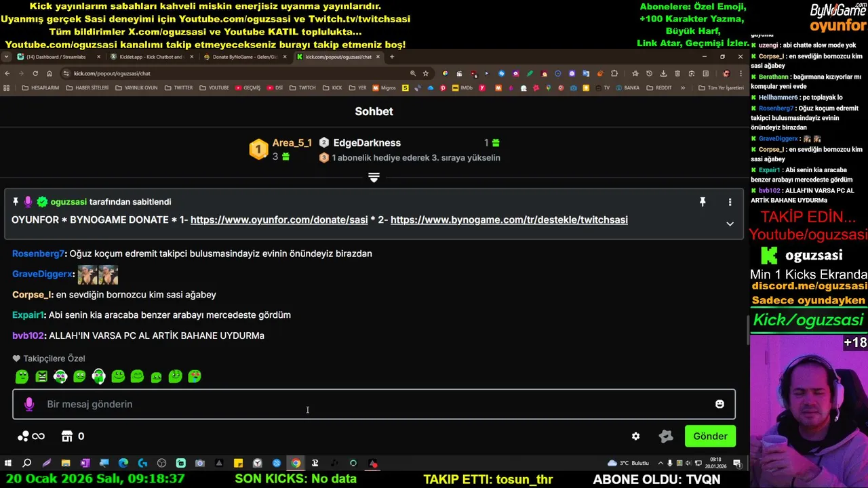Open File Explorer from the taskbar
Screen dimensions: 868x488
point(66,464)
